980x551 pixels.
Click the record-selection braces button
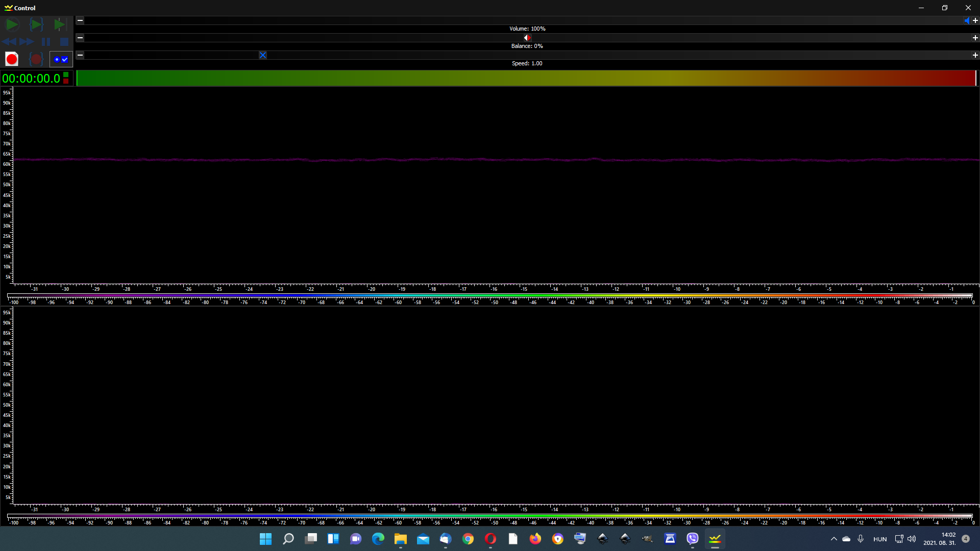point(36,59)
